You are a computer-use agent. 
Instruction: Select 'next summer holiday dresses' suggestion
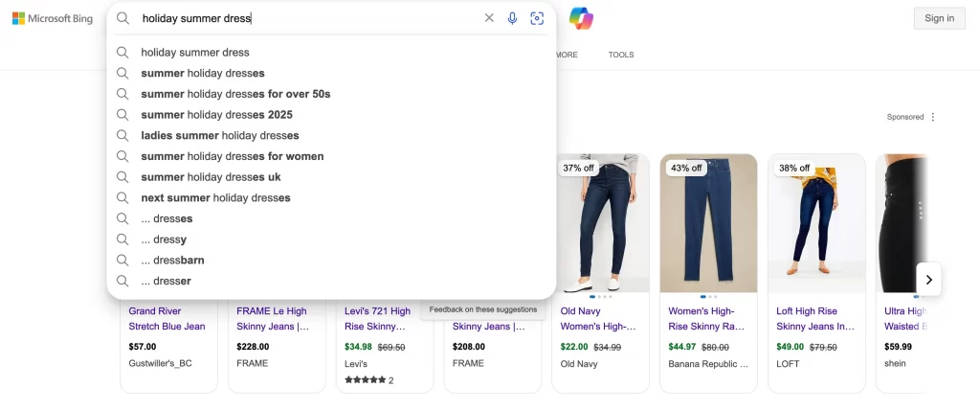click(331, 197)
